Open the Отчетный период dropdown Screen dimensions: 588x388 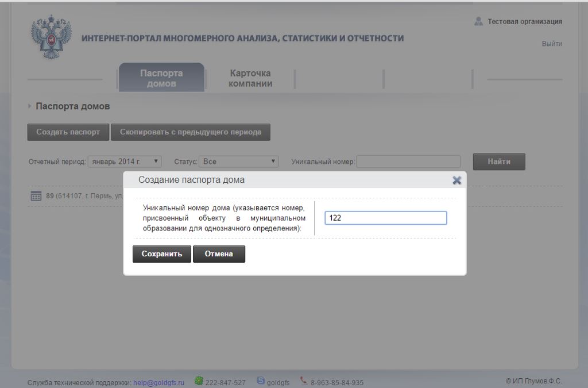pos(123,162)
